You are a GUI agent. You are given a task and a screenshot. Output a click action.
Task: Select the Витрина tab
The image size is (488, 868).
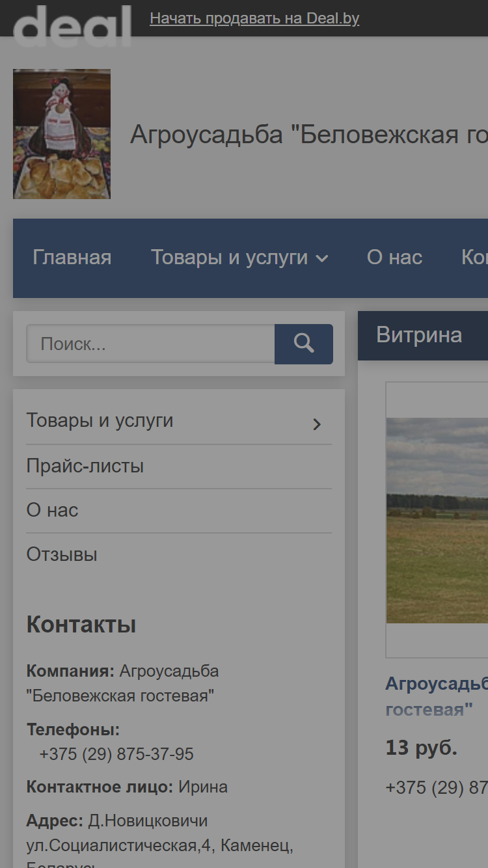[419, 335]
